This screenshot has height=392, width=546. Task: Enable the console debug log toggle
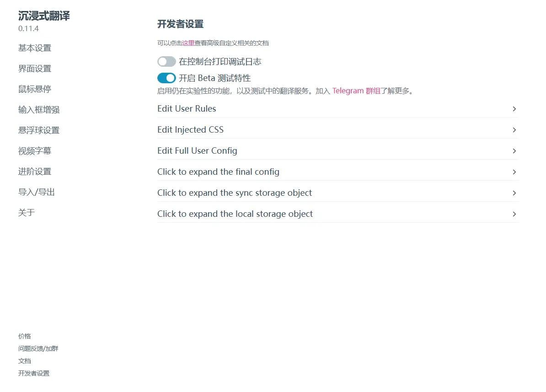coord(166,62)
